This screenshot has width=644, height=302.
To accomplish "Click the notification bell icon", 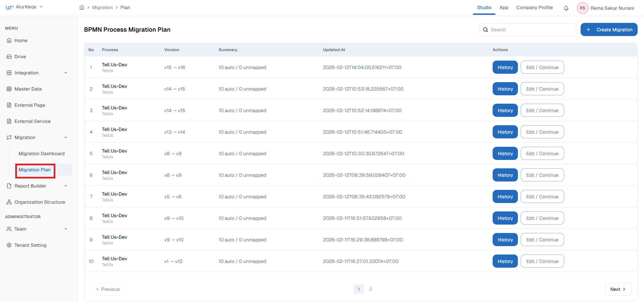I will coord(566,8).
